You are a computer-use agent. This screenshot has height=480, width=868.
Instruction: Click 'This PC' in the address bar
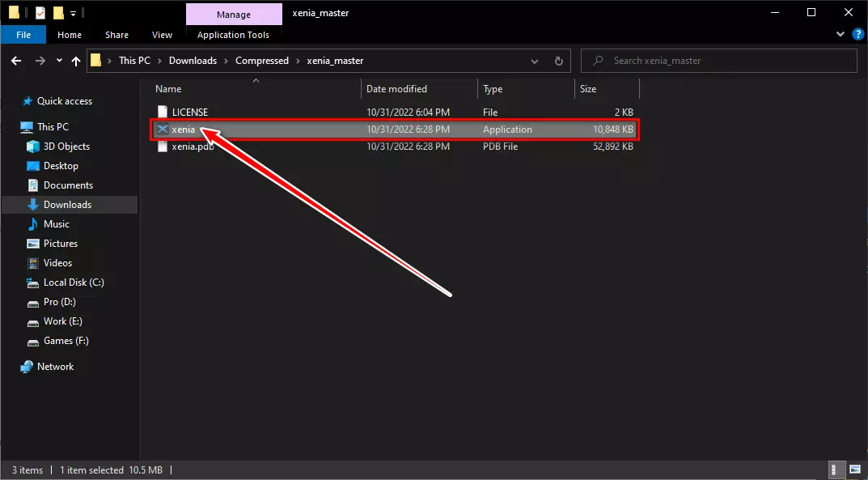tap(134, 61)
